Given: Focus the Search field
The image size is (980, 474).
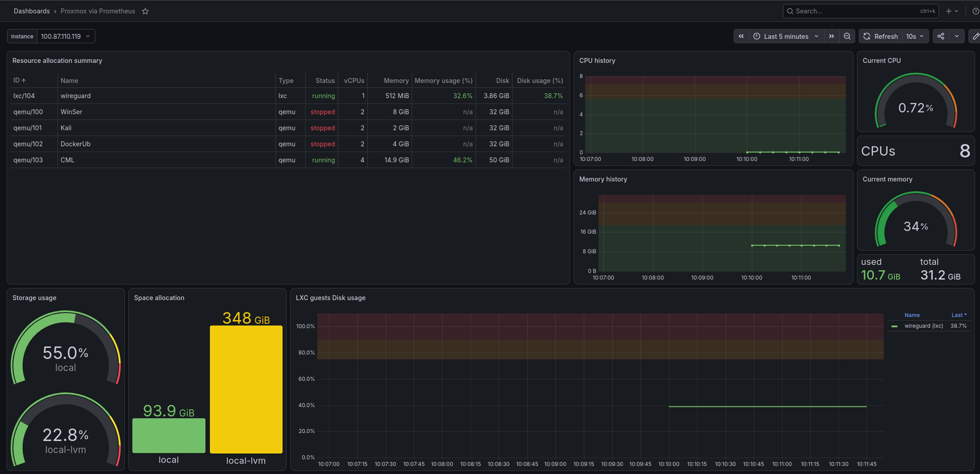Looking at the screenshot, I should coord(861,11).
